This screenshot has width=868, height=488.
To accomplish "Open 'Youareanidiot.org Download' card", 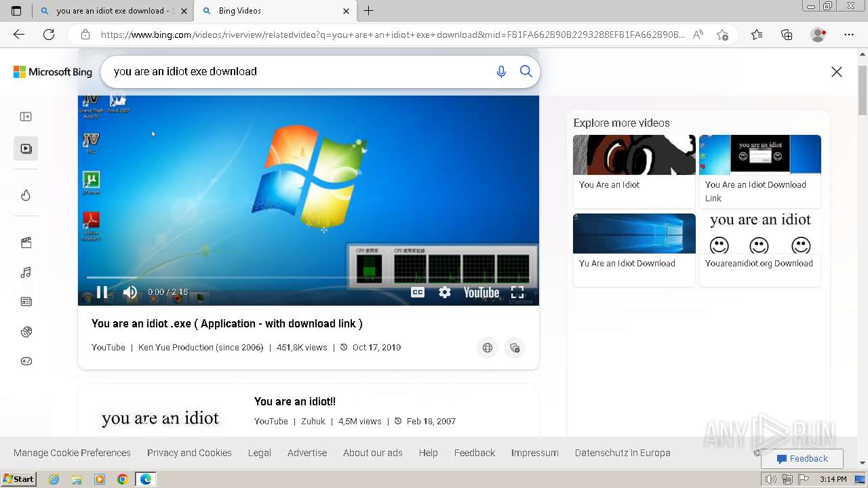I will point(760,249).
